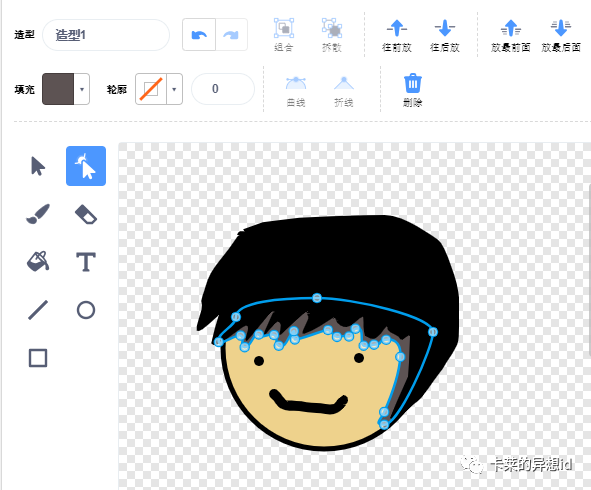Select the arrow Select tool
Image resolution: width=591 pixels, height=490 pixels.
click(x=38, y=166)
